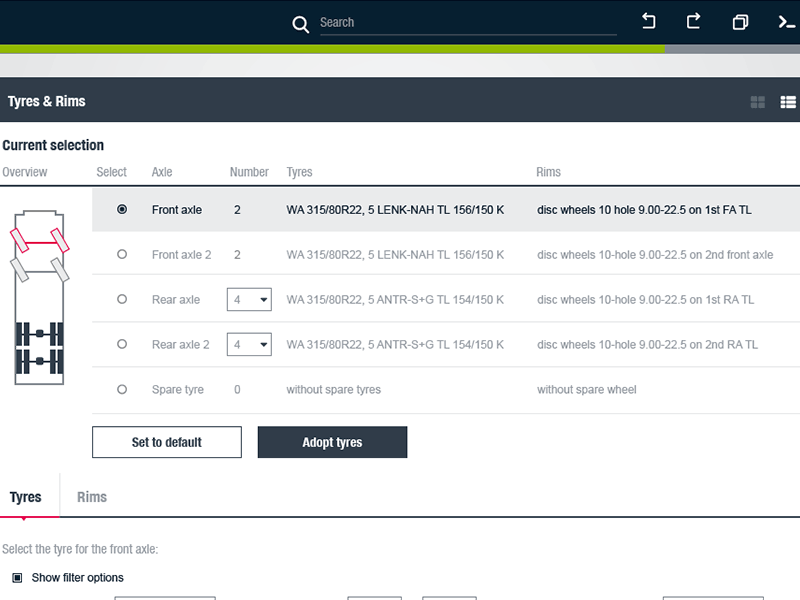800x600 pixels.
Task: Click 'disc wheels 10-hole 9.00-22.5 on 1st RA TL'
Action: (x=645, y=299)
